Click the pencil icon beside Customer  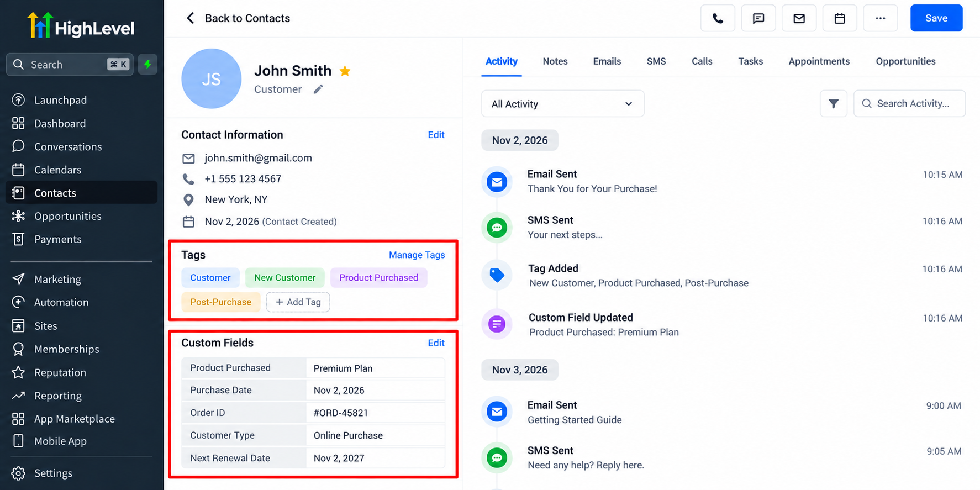318,89
